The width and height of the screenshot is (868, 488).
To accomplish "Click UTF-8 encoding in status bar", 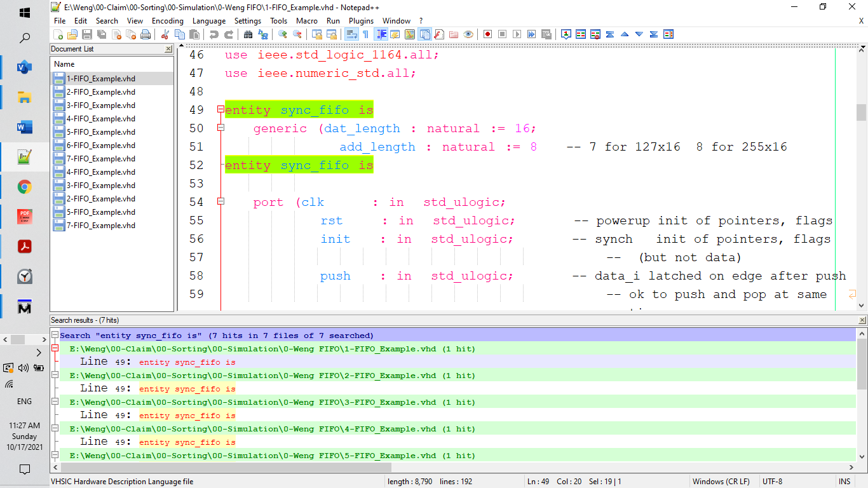I will (773, 482).
